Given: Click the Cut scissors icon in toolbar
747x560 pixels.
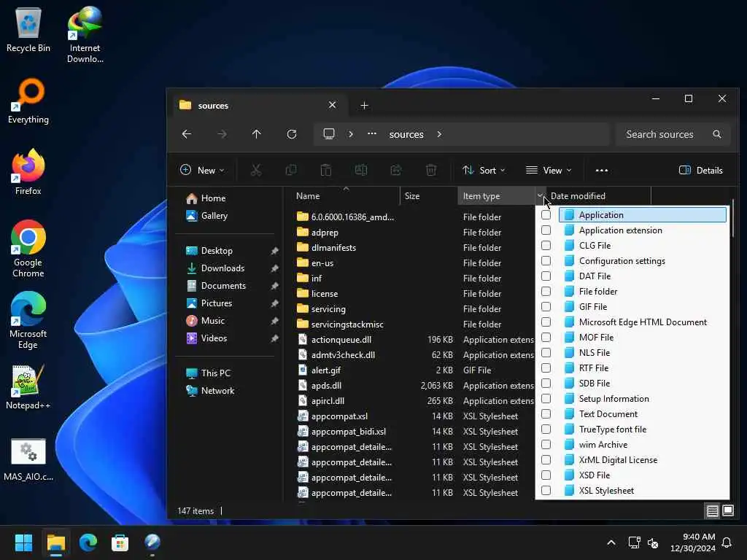Looking at the screenshot, I should click(256, 170).
